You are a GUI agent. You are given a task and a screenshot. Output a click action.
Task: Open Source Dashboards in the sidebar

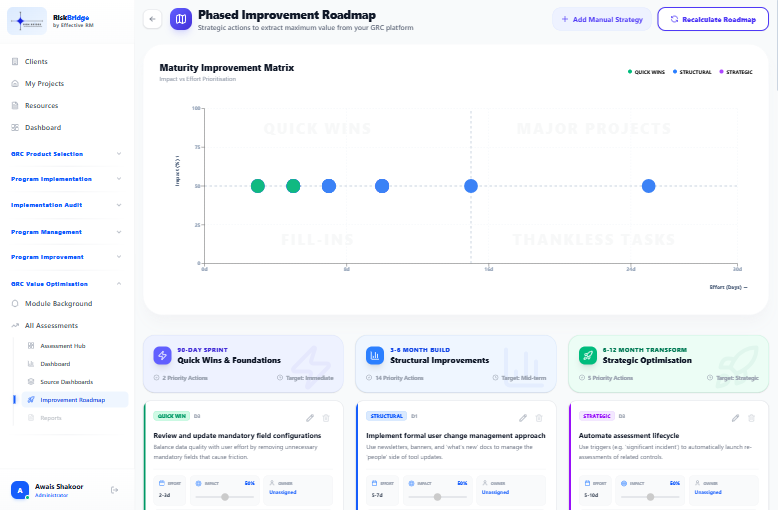coord(66,382)
